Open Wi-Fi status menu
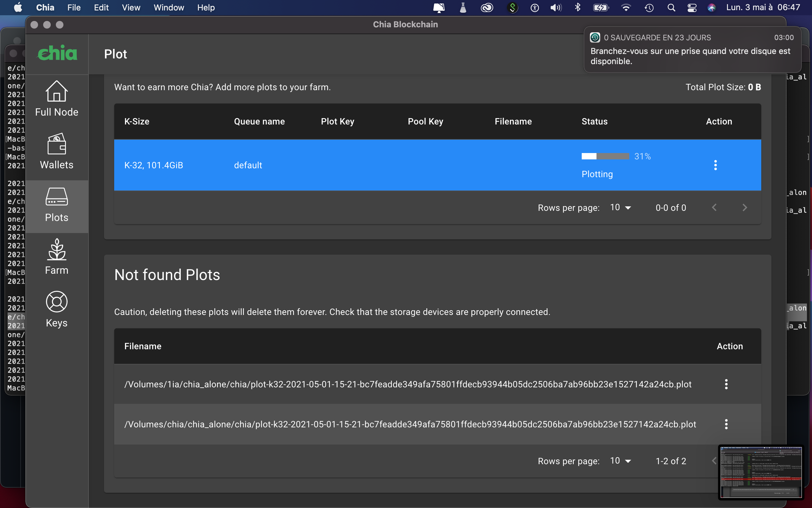 626,7
